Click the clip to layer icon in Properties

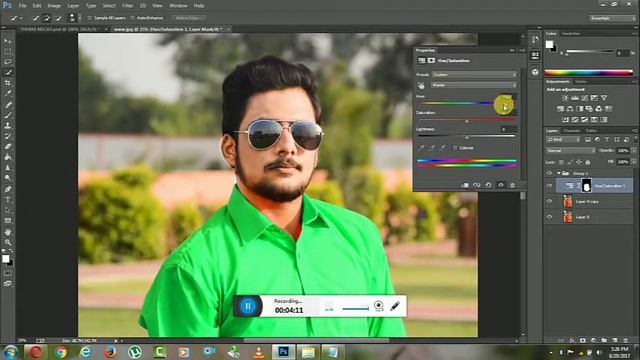[465, 185]
